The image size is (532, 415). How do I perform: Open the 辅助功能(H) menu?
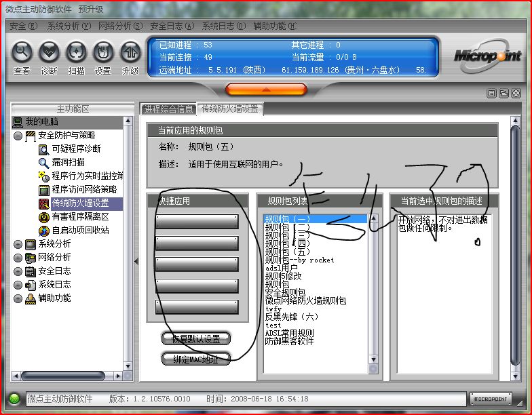275,26
